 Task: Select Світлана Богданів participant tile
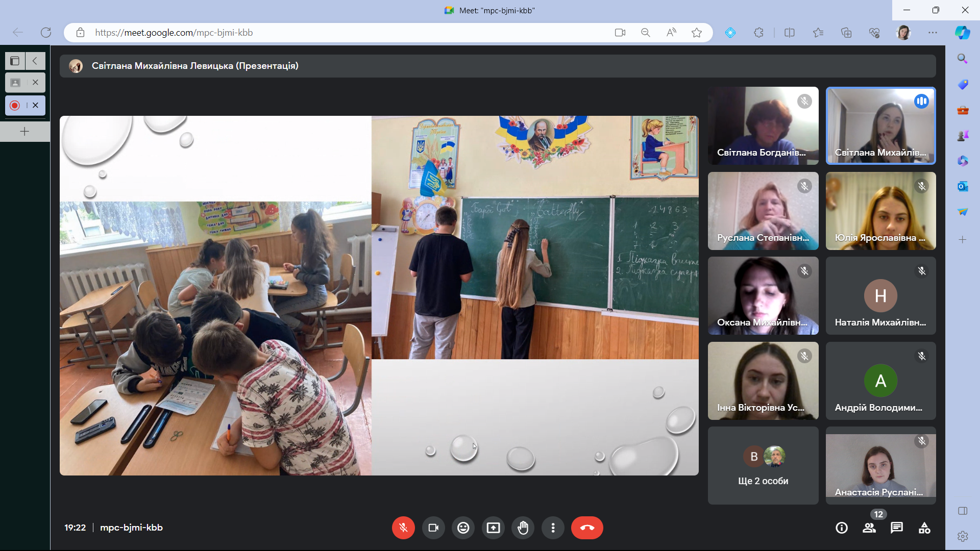(x=763, y=126)
